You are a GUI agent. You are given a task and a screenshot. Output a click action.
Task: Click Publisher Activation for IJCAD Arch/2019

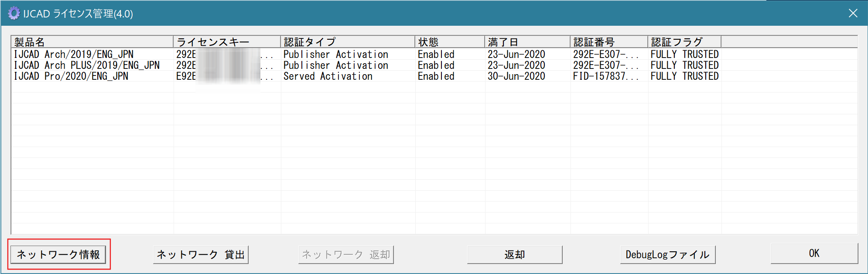tap(336, 54)
